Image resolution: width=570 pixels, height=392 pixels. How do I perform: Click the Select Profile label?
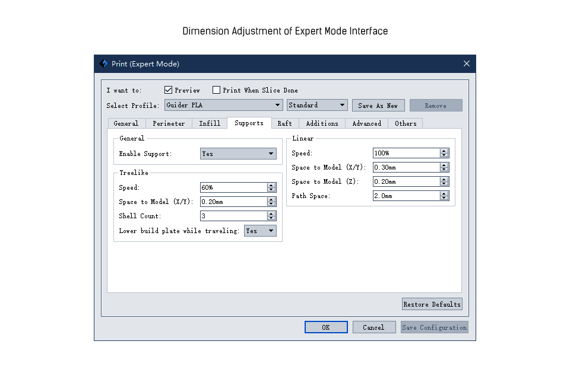tap(132, 106)
